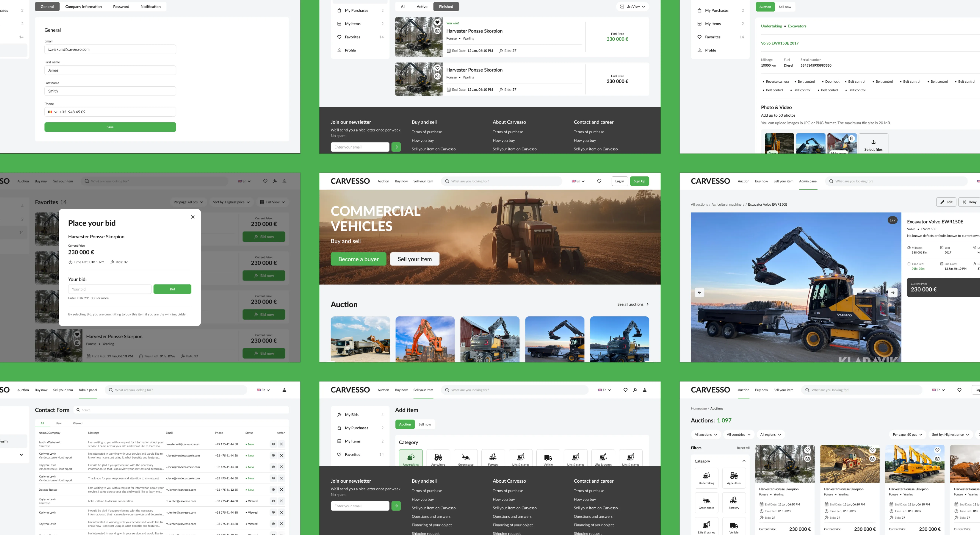Remove Justin Westervelt message with X icon
Viewport: 980px width, 535px height.
coord(282,444)
